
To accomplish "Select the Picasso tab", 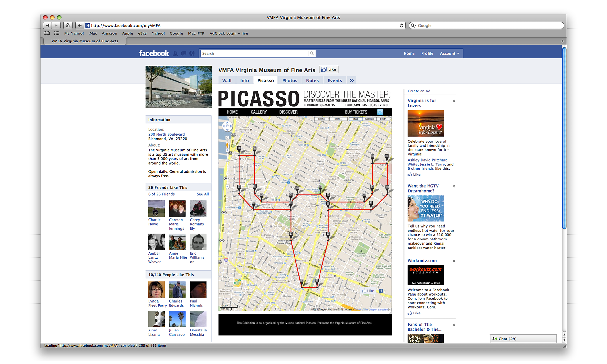I will (x=265, y=81).
